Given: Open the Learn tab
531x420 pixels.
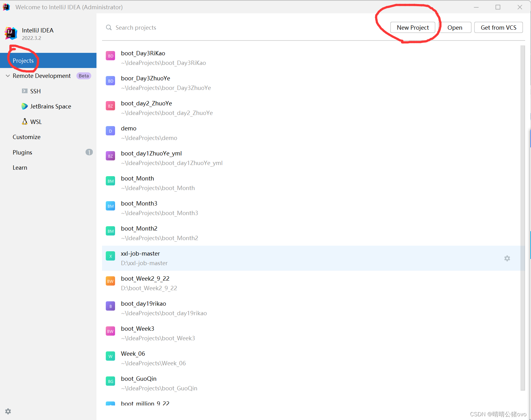Looking at the screenshot, I should point(48,168).
